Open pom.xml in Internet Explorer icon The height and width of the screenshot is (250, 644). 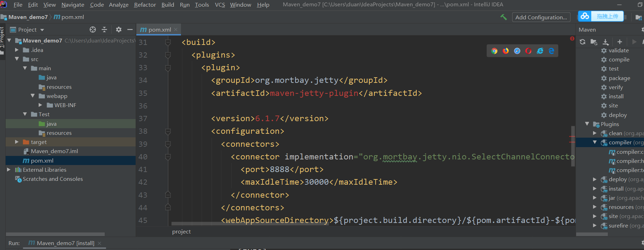(x=540, y=51)
